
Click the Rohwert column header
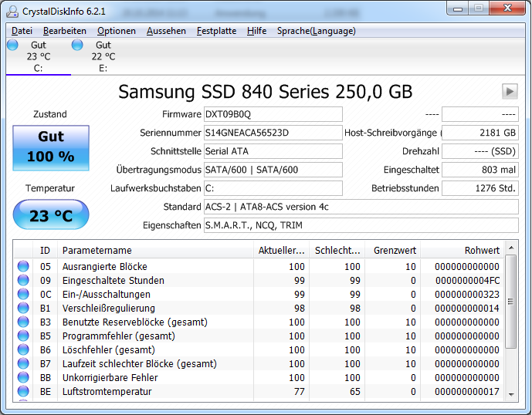click(x=462, y=250)
